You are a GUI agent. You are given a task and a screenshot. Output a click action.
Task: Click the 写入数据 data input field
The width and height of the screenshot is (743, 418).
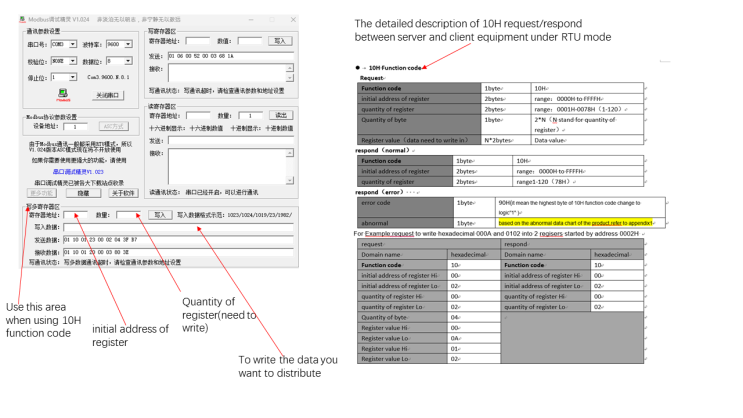point(178,227)
